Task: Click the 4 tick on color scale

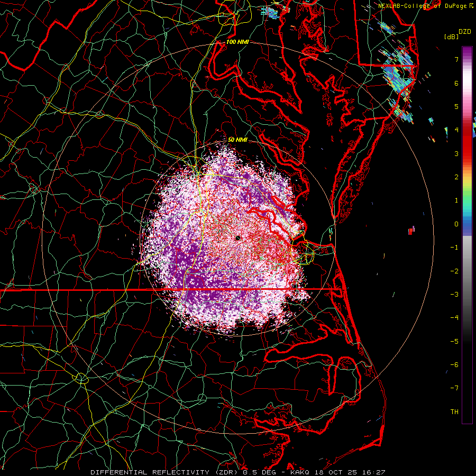Action: point(456,130)
